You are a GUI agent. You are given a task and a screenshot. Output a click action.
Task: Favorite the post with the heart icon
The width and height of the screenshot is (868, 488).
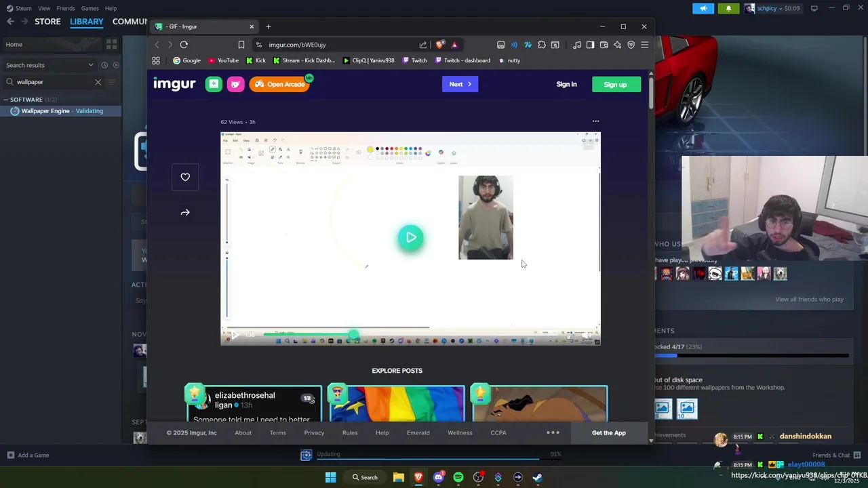click(x=185, y=177)
